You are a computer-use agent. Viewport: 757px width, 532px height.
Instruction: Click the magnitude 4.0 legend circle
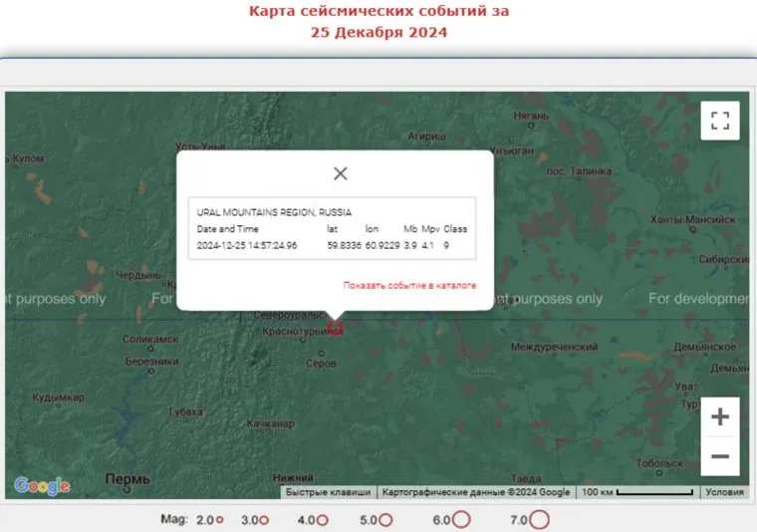coord(322,520)
